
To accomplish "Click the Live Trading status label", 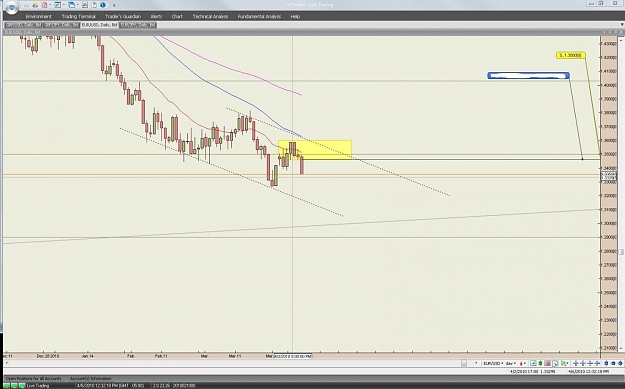I will (37, 385).
